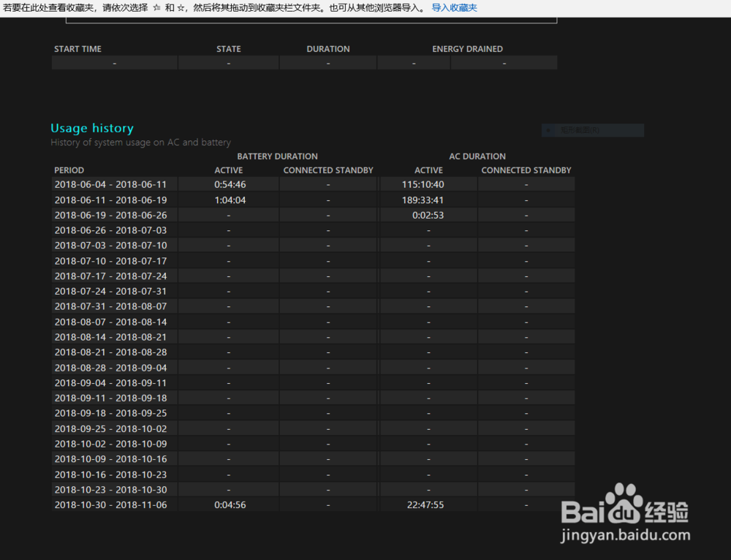Click the STATE column header
The height and width of the screenshot is (560, 731).
click(x=228, y=49)
